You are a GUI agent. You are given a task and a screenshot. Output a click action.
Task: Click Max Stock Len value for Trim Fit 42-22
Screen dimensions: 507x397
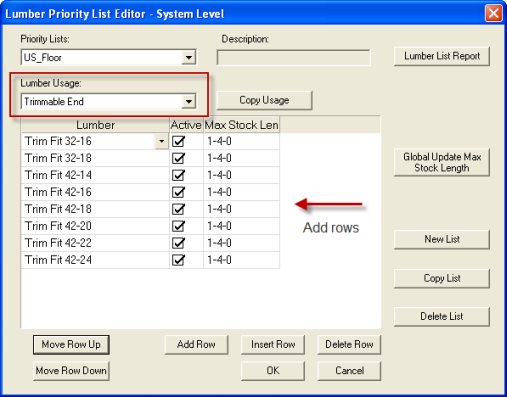pos(242,243)
